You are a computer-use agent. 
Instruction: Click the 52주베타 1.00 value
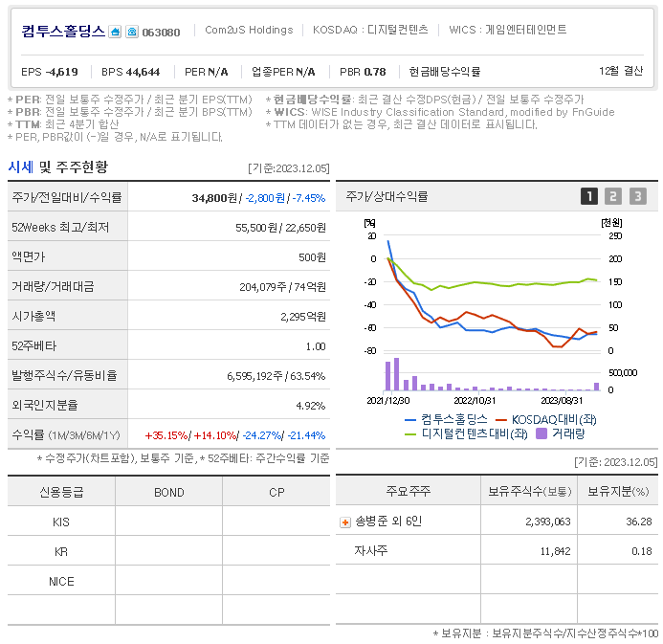click(x=316, y=346)
